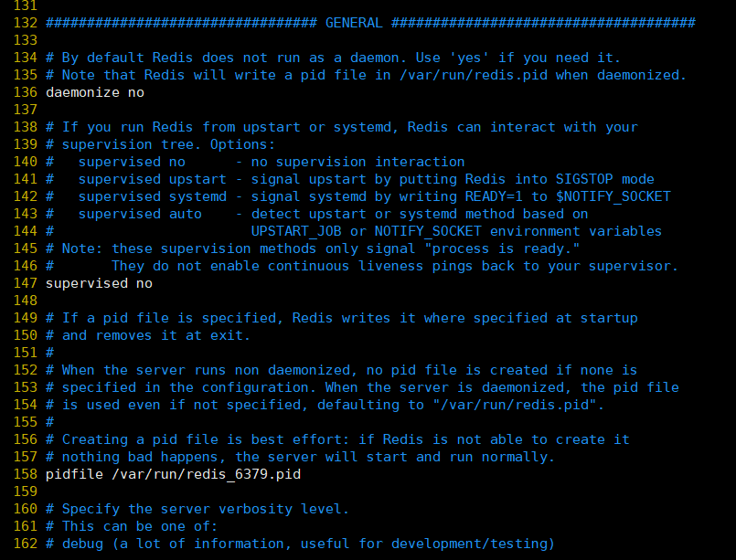Place cursor on 'supervised no' setting
The height and width of the screenshot is (560, 736).
[x=99, y=283]
